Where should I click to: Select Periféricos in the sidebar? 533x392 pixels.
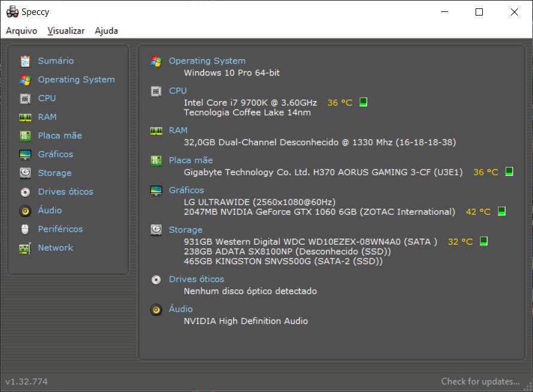[x=60, y=229]
